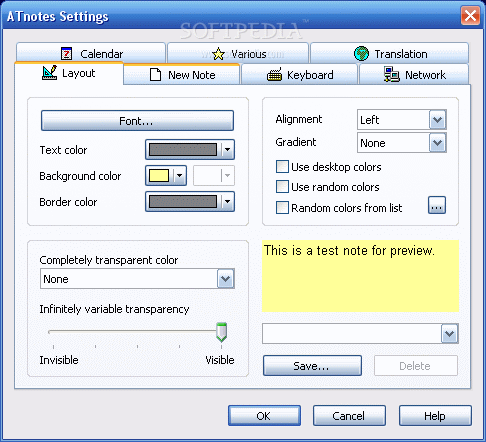Click the Layout tab's pencil icon
This screenshot has width=486, height=442.
(49, 73)
